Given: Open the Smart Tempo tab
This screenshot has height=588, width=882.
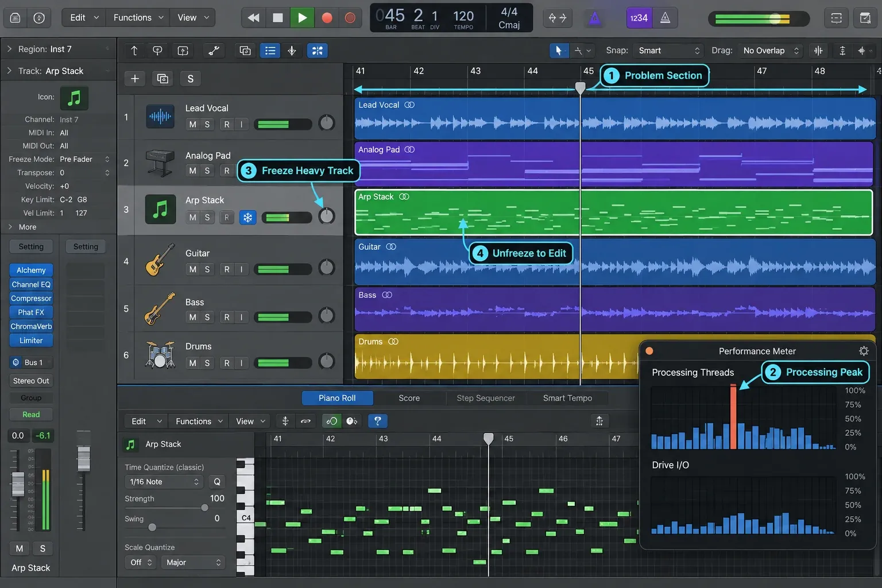Looking at the screenshot, I should click(567, 398).
